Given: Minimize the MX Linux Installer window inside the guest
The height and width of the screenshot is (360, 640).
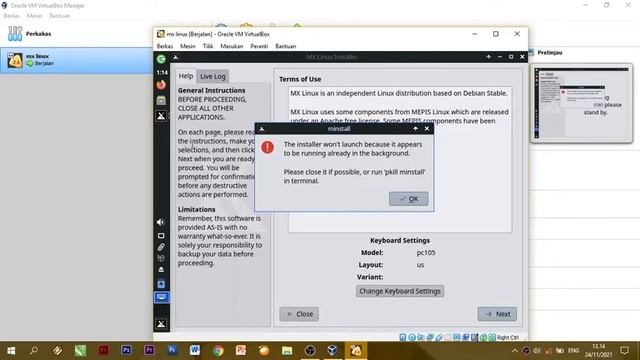Looking at the screenshot, I should 500,57.
